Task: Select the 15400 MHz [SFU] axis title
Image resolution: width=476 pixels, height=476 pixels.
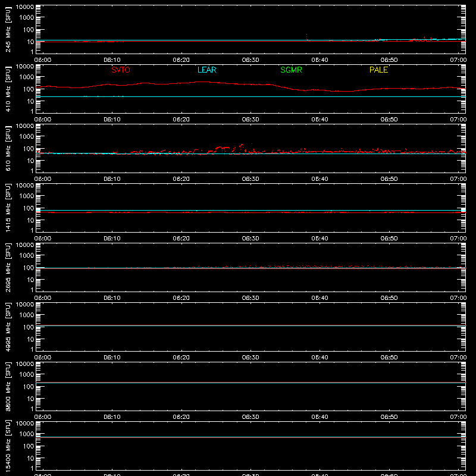Action: (8, 446)
